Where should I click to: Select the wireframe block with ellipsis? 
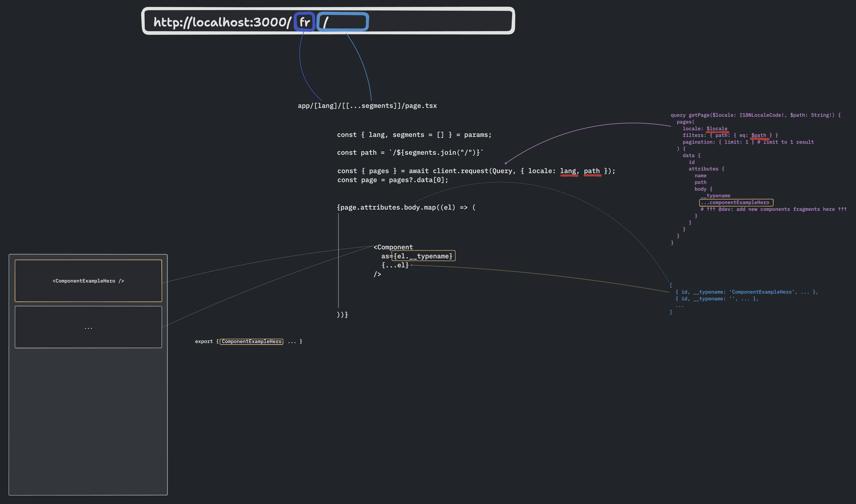coord(88,327)
